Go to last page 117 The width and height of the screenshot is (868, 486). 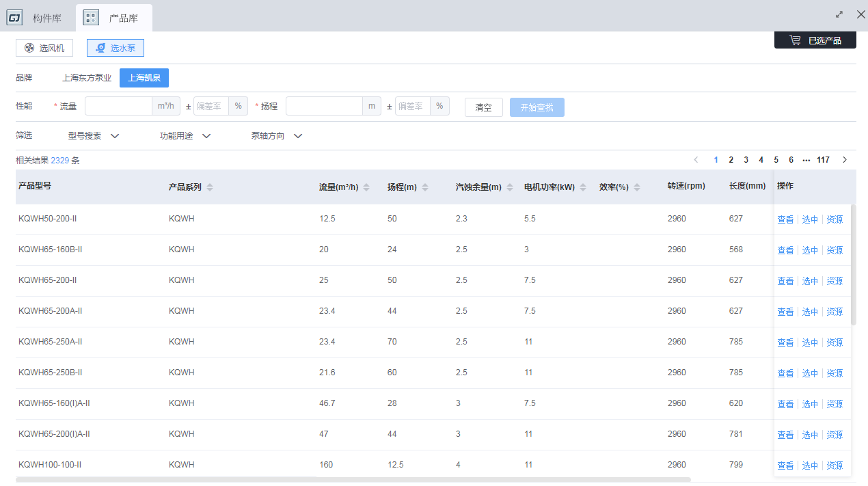[x=824, y=160]
